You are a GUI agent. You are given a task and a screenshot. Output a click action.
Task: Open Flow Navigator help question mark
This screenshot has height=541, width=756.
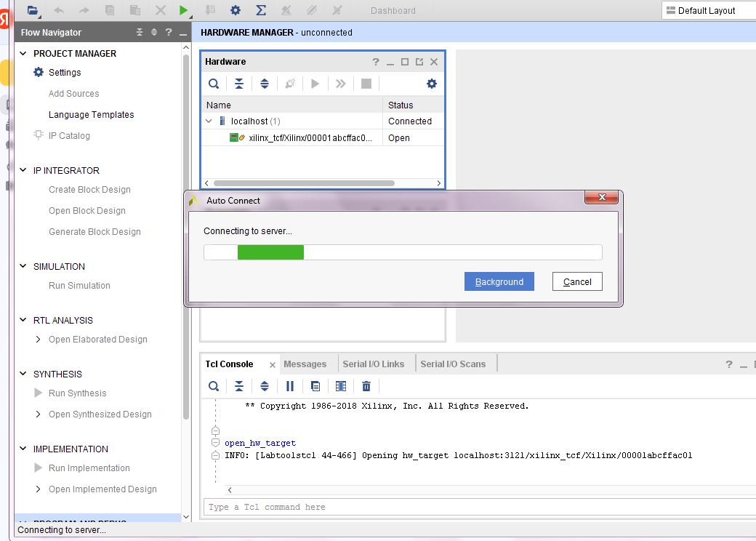(168, 32)
